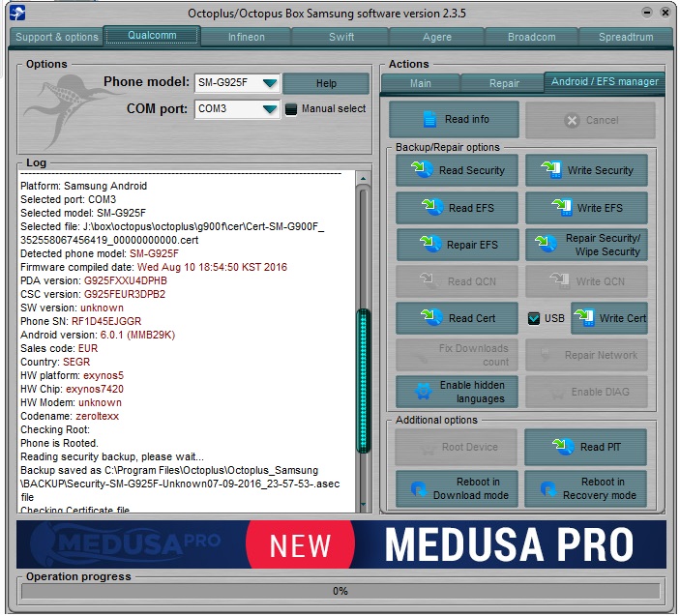Image resolution: width=680 pixels, height=616 pixels.
Task: Click the Sales code EUR line
Action: click(59, 348)
